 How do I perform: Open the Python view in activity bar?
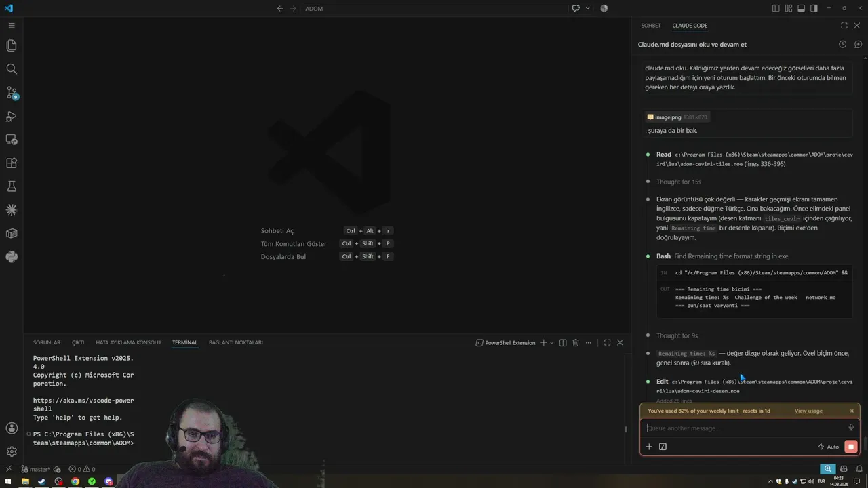pyautogui.click(x=12, y=257)
